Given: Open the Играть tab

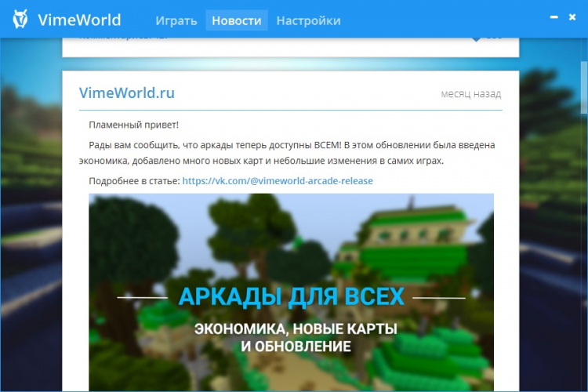Looking at the screenshot, I should pyautogui.click(x=176, y=20).
